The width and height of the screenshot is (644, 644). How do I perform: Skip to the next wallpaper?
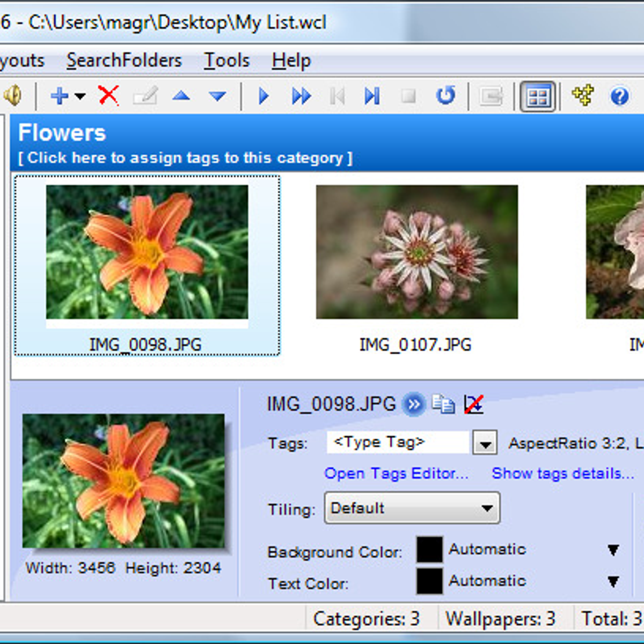click(301, 96)
